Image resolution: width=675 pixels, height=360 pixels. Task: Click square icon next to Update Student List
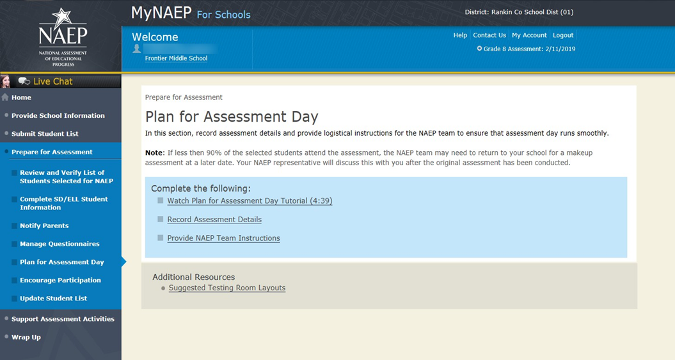click(x=14, y=298)
